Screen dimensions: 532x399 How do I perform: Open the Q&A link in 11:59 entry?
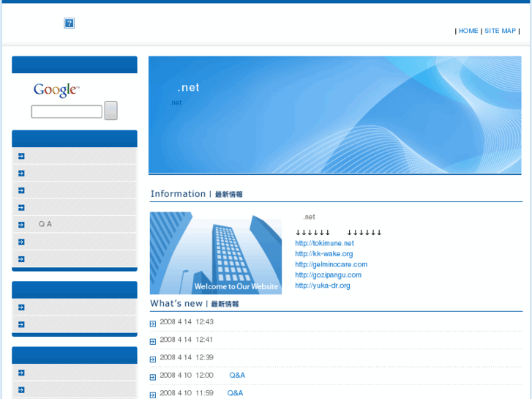pos(235,393)
